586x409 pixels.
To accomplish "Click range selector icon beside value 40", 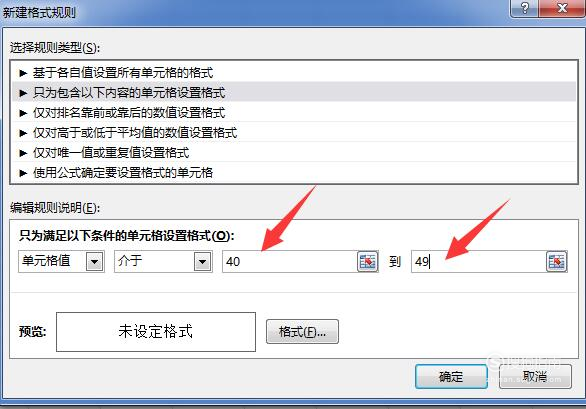I will 367,261.
